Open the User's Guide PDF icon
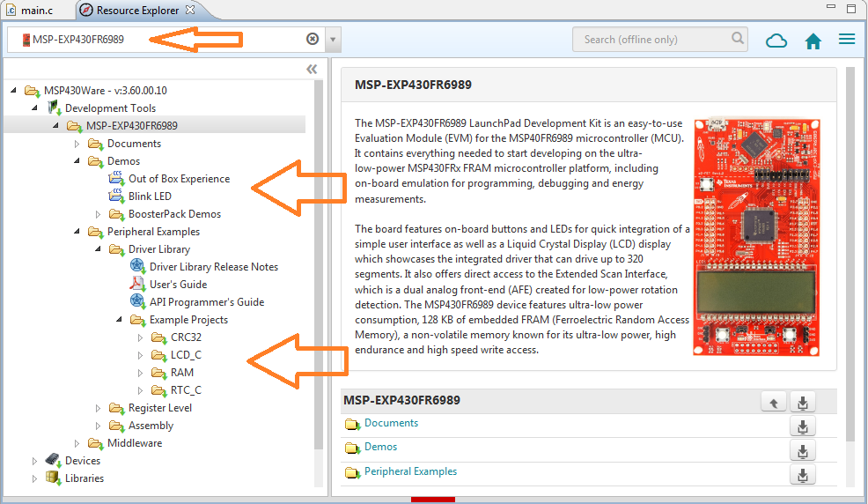Image resolution: width=868 pixels, height=504 pixels. tap(137, 284)
